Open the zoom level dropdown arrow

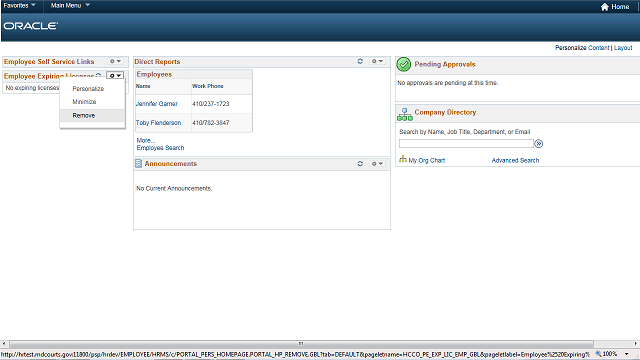tap(627, 354)
